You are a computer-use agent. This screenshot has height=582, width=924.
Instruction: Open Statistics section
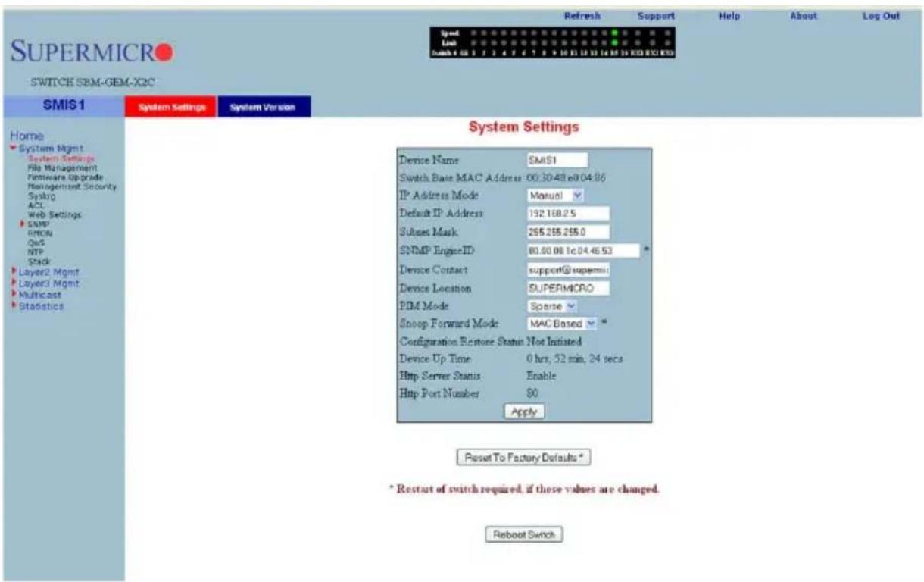[41, 305]
